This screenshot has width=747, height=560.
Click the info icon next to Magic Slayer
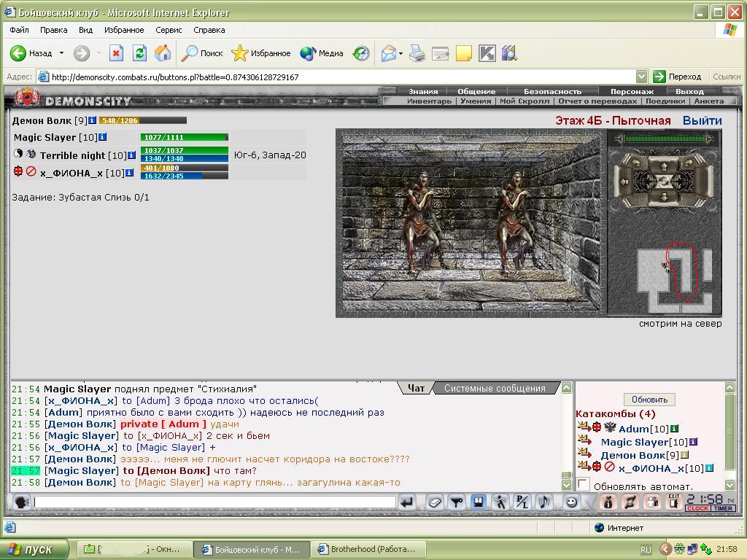(102, 137)
